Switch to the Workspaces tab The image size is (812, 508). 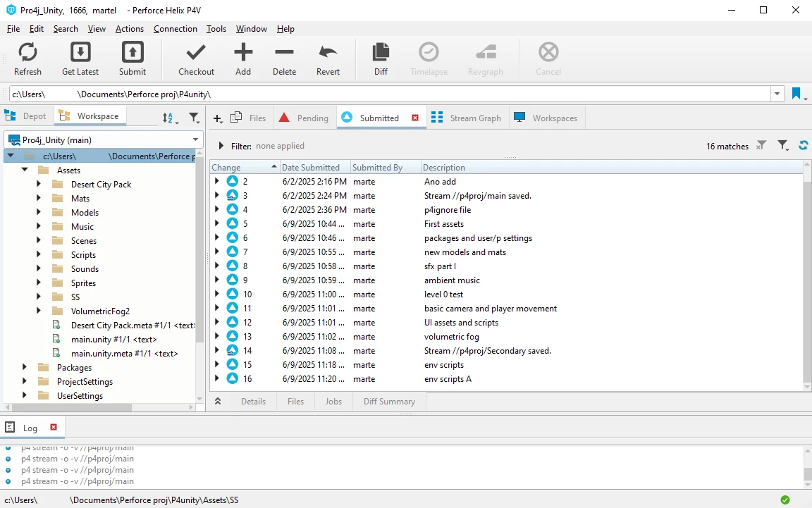pos(546,118)
